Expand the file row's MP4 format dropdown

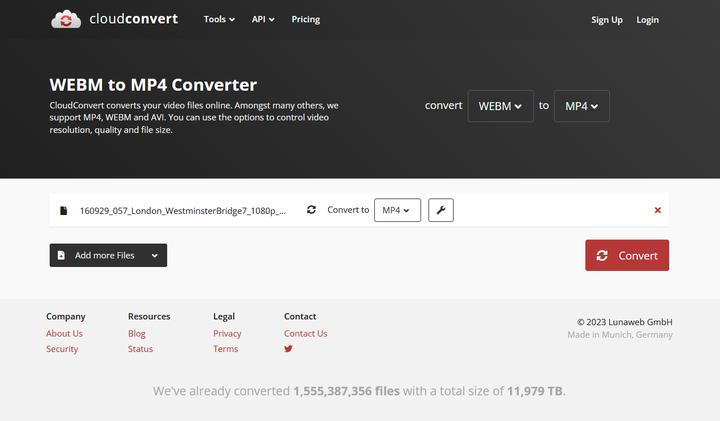point(397,210)
